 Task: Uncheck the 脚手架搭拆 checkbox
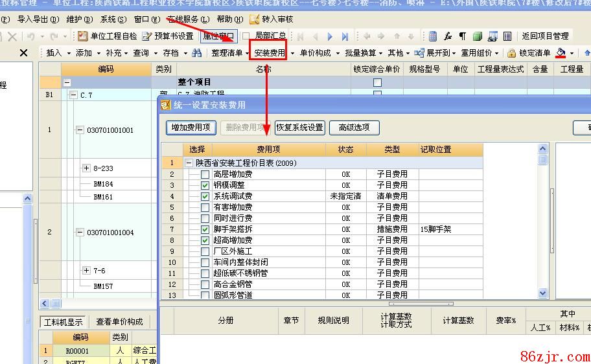pyautogui.click(x=205, y=229)
